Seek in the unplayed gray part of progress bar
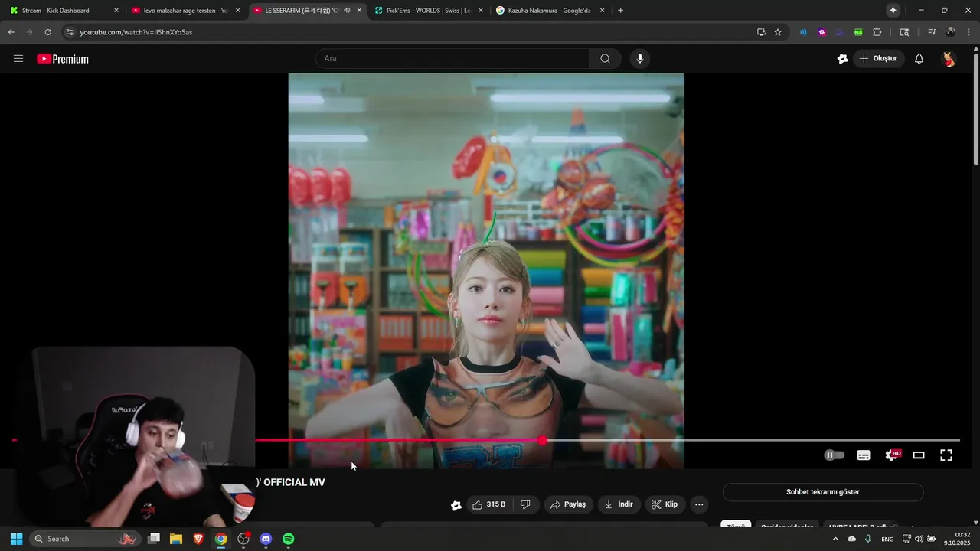980x551 pixels. pos(753,440)
